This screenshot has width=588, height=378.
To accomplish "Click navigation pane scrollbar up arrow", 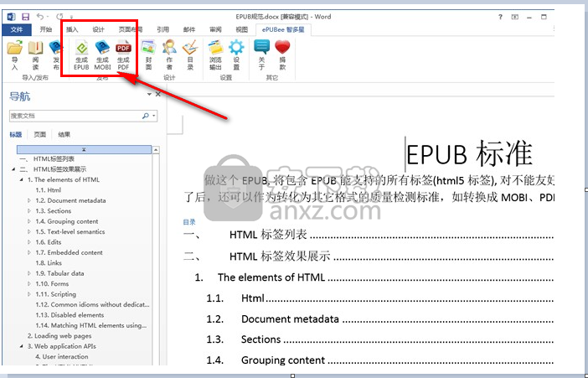I will 156,150.
